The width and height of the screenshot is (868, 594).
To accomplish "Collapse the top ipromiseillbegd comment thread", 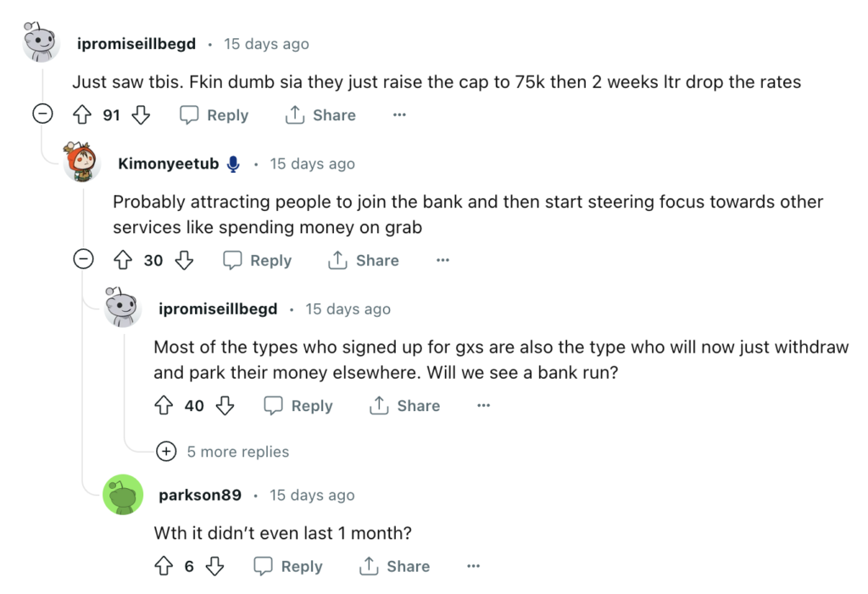I will coord(42,114).
